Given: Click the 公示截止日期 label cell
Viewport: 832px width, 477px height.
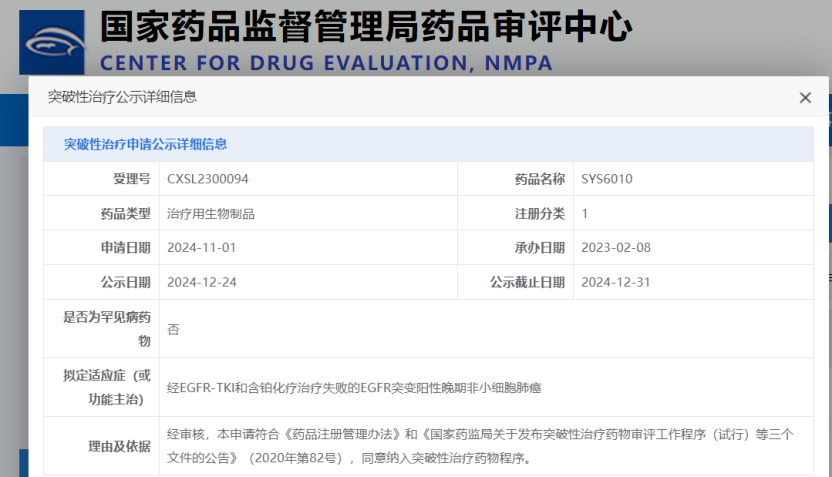Looking at the screenshot, I should tap(516, 282).
